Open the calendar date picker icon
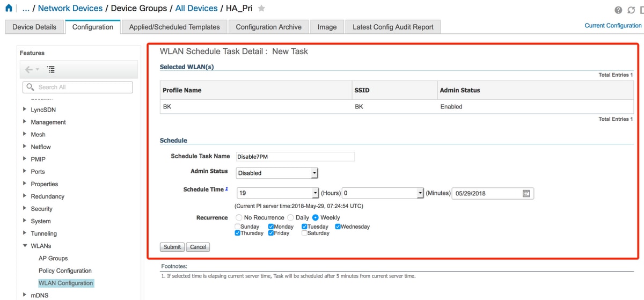 (x=526, y=193)
